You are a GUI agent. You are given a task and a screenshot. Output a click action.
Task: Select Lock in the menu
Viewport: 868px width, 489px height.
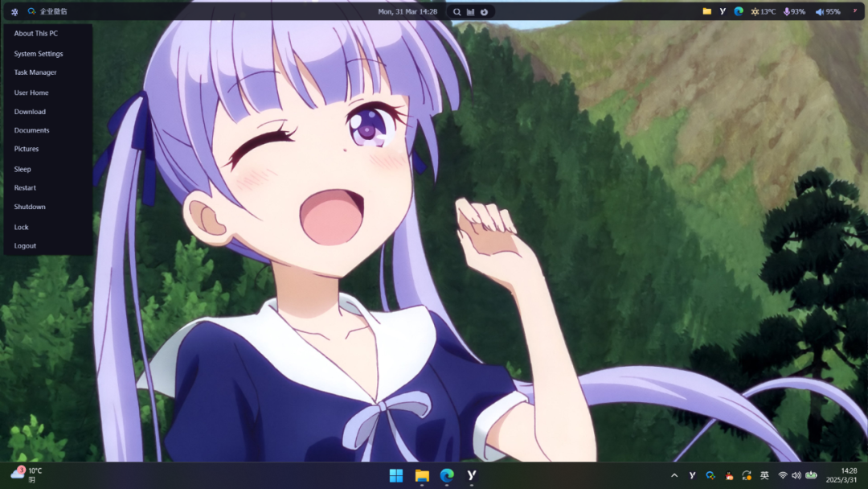click(x=21, y=227)
